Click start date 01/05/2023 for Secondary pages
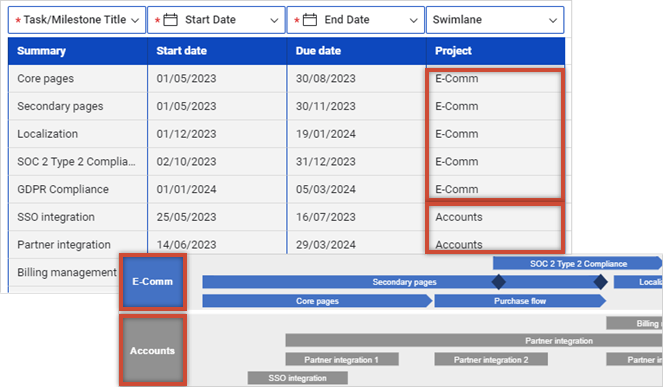The height and width of the screenshot is (387, 663). [217, 106]
